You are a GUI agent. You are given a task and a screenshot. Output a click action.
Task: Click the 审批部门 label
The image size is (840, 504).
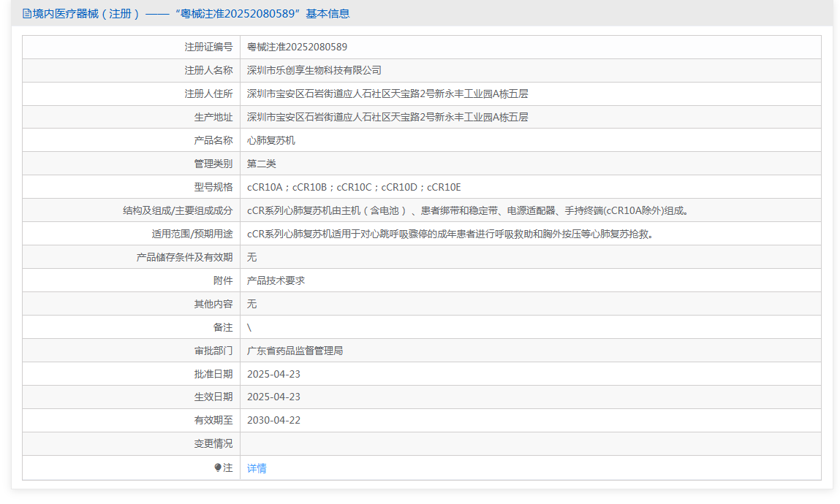pos(213,351)
